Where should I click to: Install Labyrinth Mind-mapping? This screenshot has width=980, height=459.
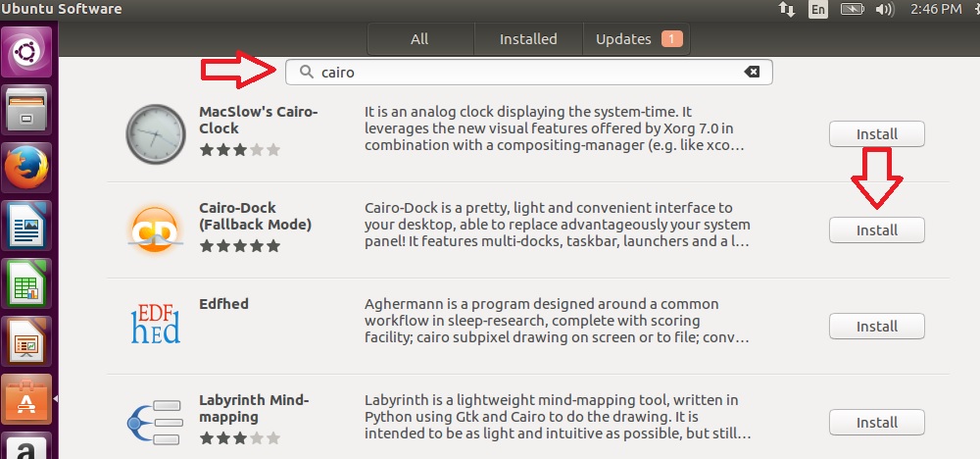tap(876, 422)
